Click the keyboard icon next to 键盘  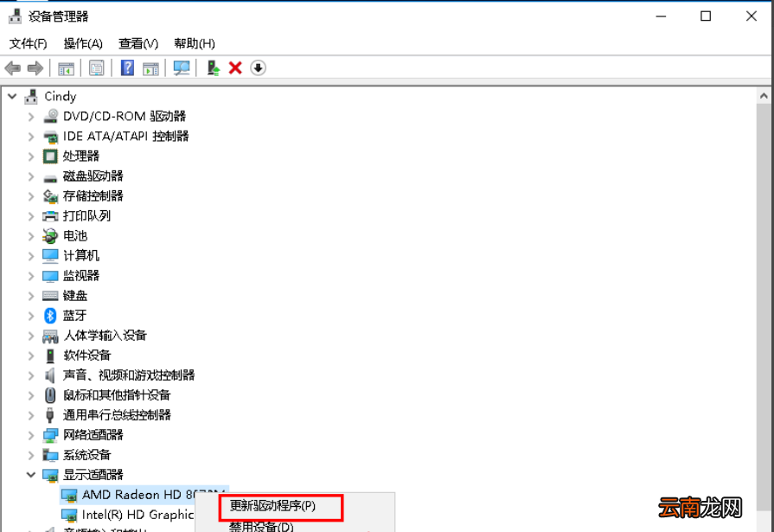(x=50, y=296)
